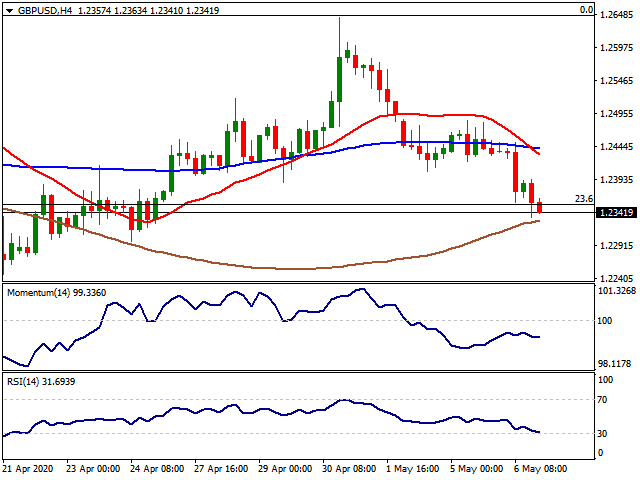Click time label 5 May 00:00
The image size is (640, 480).
[x=476, y=469]
